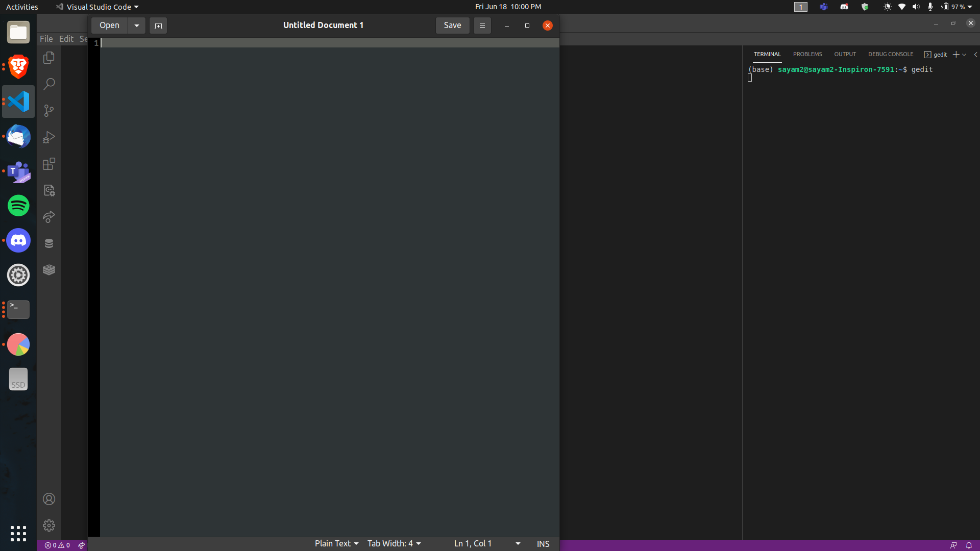Open gedit's File menu
The height and width of the screenshot is (551, 980).
pyautogui.click(x=46, y=38)
